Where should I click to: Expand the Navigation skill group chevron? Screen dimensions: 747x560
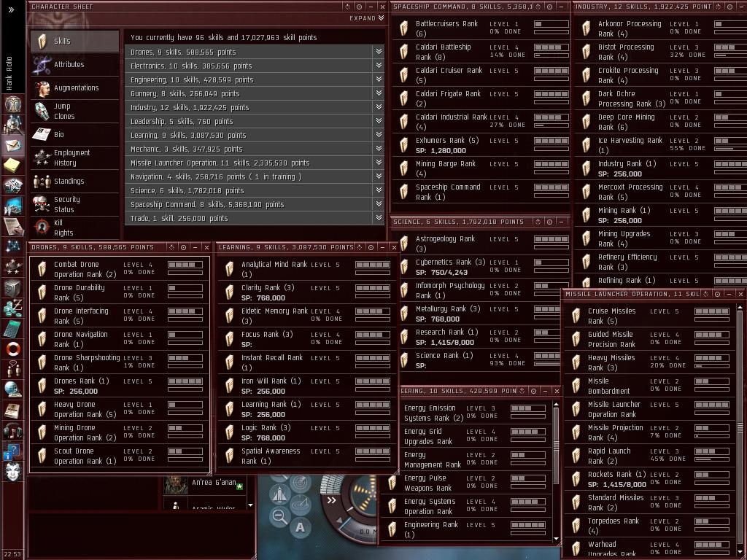379,176
